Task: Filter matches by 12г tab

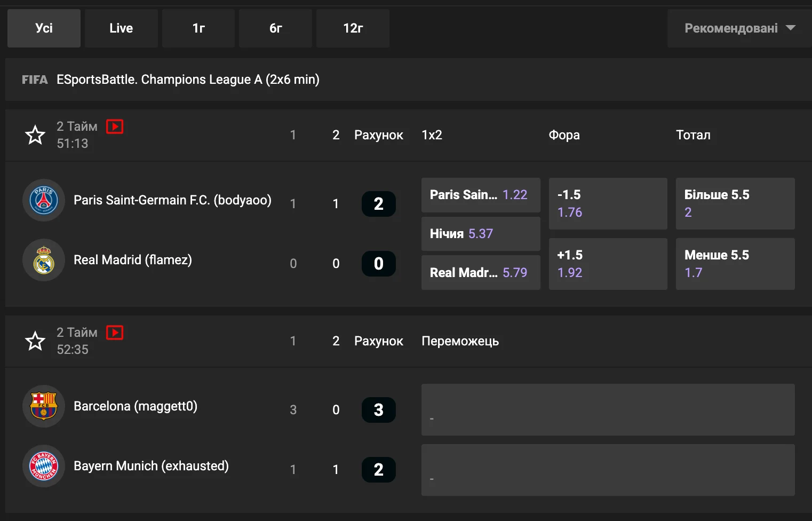Action: point(353,28)
